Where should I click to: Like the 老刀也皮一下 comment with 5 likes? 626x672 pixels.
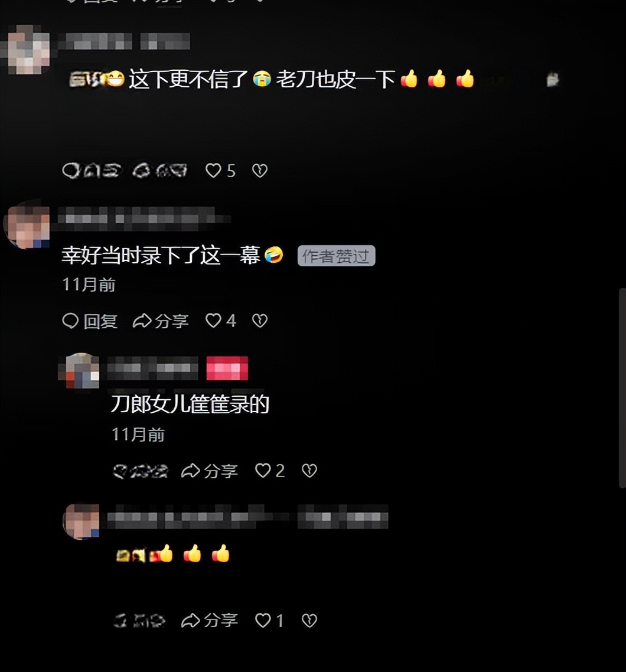220,171
